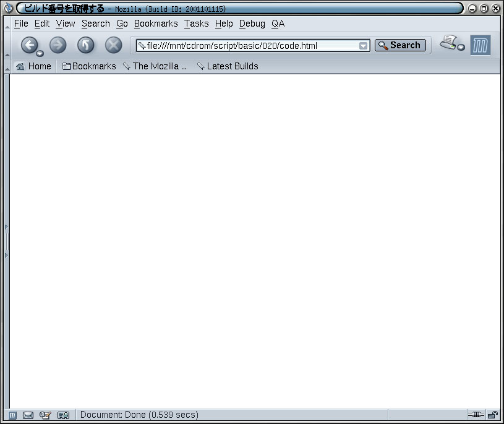Open sidebar using the left edge grippy

click(x=7, y=241)
